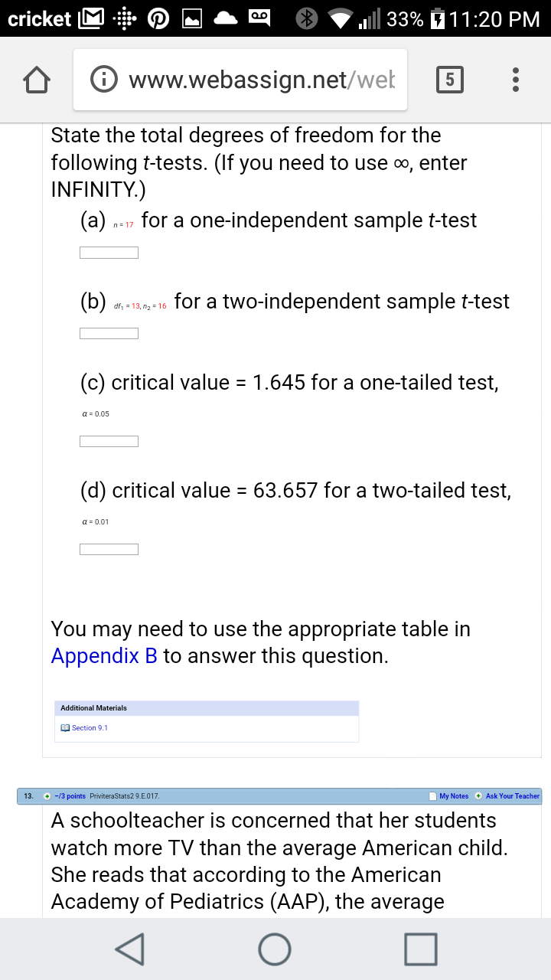Select the part (b) answer field
Viewport: 551px width, 980px height.
109,333
